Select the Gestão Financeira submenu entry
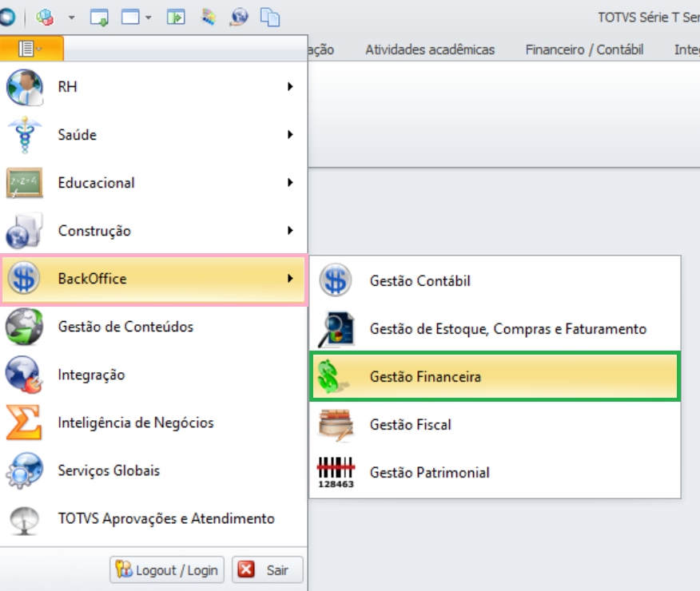This screenshot has height=591, width=700. click(495, 376)
